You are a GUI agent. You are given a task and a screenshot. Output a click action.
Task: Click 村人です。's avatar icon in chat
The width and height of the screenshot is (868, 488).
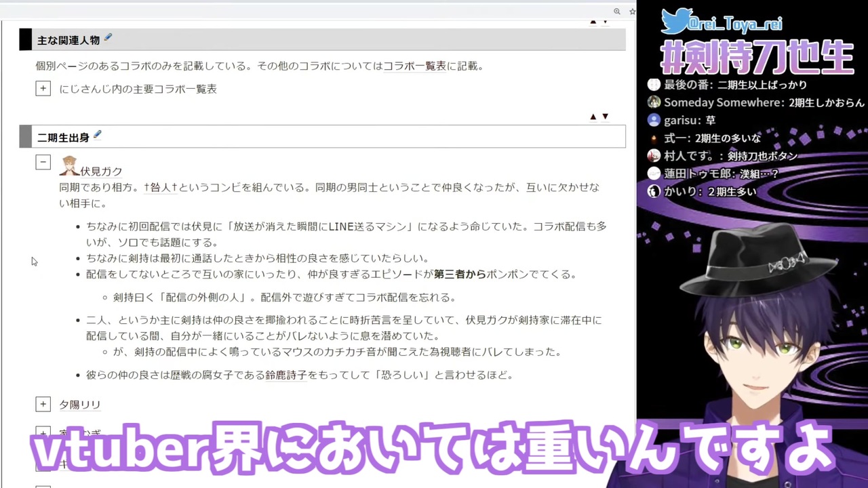pyautogui.click(x=653, y=155)
